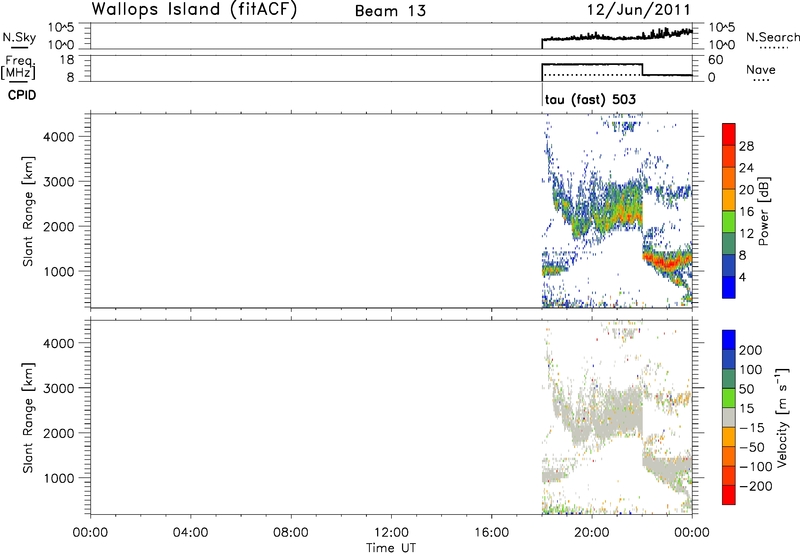Click the "tau (fast) 503" annotation
The image size is (800, 554).
click(x=590, y=99)
